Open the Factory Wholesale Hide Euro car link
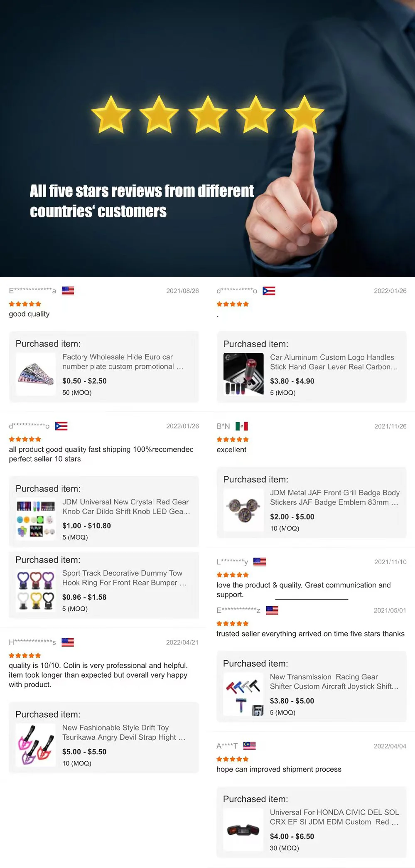Viewport: 415px width, 868px height. [x=123, y=361]
